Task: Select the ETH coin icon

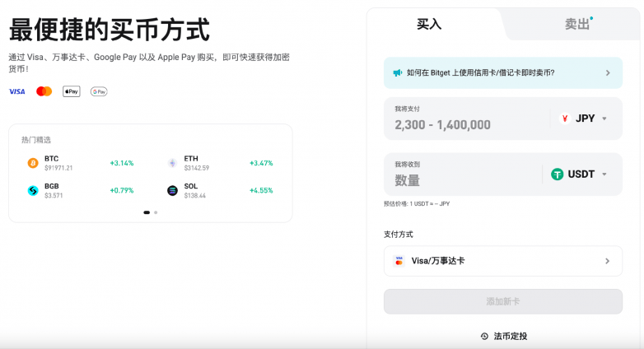Action: (x=172, y=163)
